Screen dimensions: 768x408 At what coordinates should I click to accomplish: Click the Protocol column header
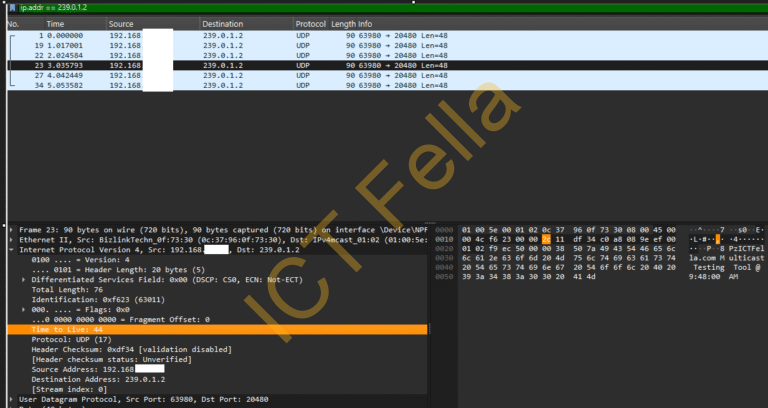tap(311, 24)
